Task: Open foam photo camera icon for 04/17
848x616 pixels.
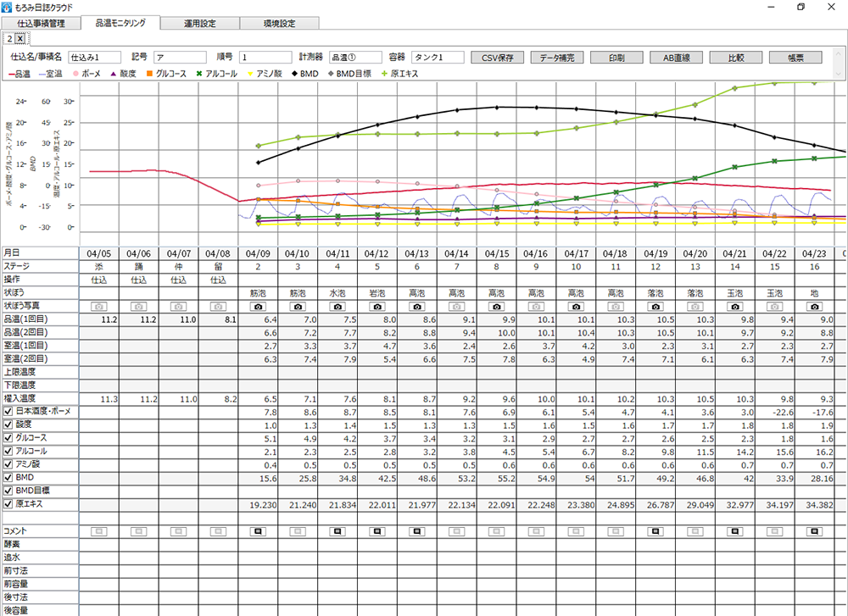Action: (x=576, y=307)
